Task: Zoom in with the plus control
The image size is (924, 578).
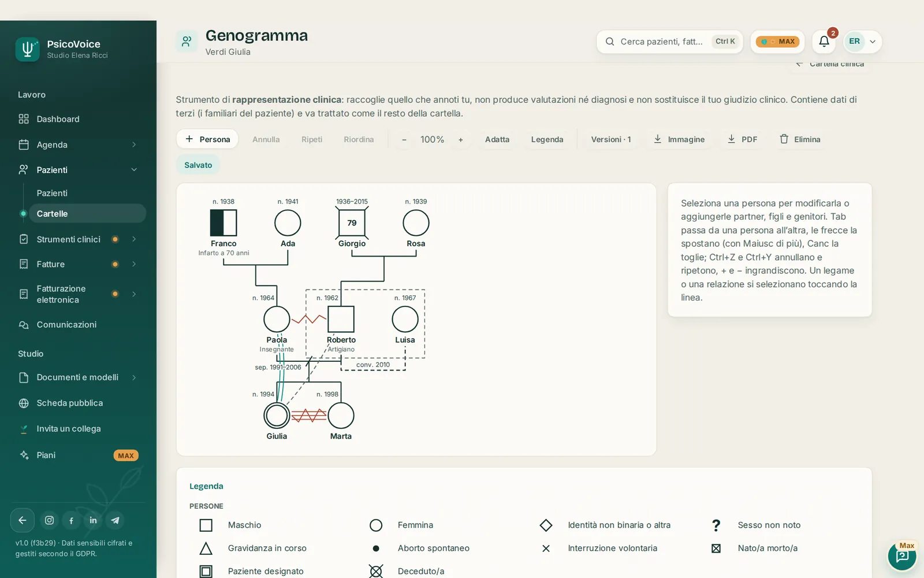Action: coord(460,140)
